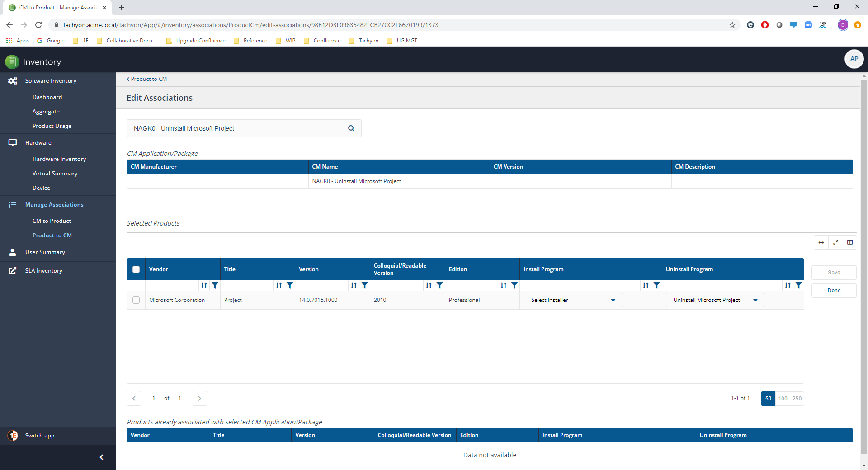Go to the previous grid page
The image size is (868, 470).
(134, 398)
